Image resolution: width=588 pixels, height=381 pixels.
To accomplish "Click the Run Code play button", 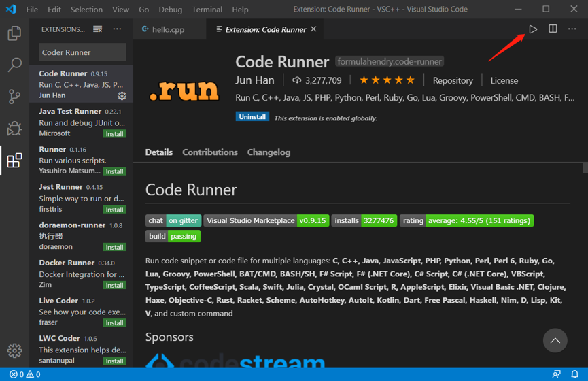I will (533, 29).
